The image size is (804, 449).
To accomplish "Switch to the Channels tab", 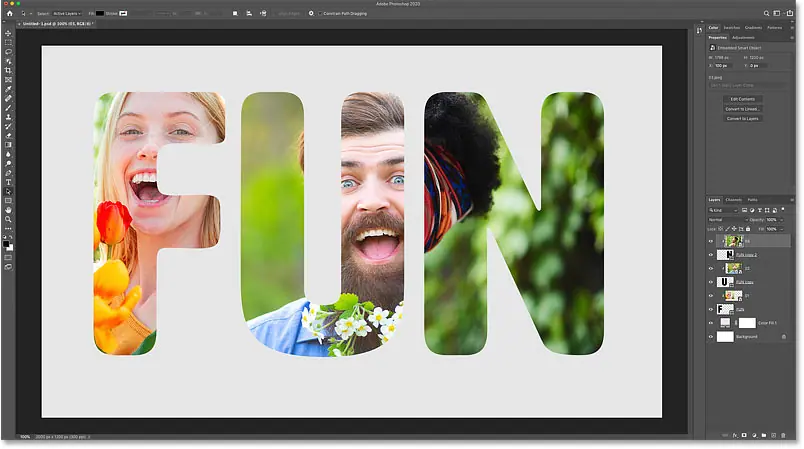I will tap(734, 200).
